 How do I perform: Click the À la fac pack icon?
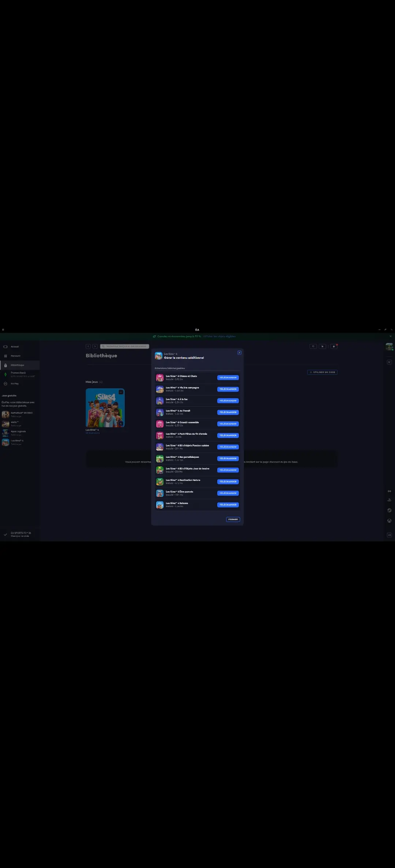[160, 401]
